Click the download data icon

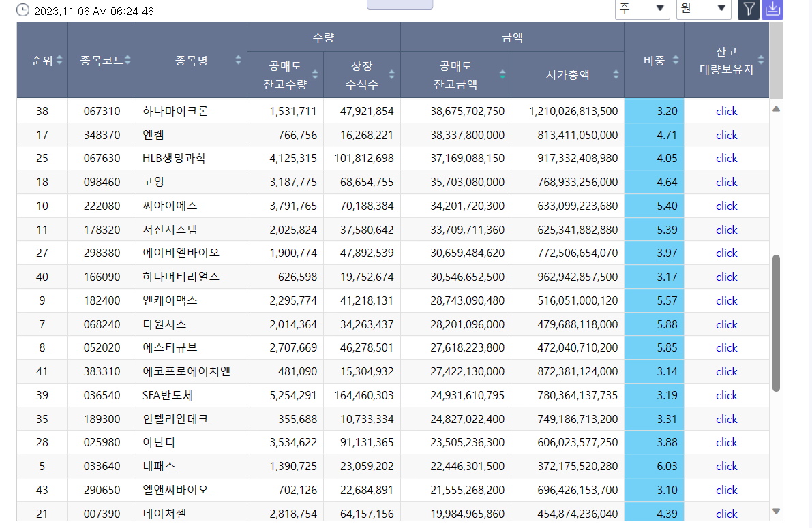[x=772, y=9]
